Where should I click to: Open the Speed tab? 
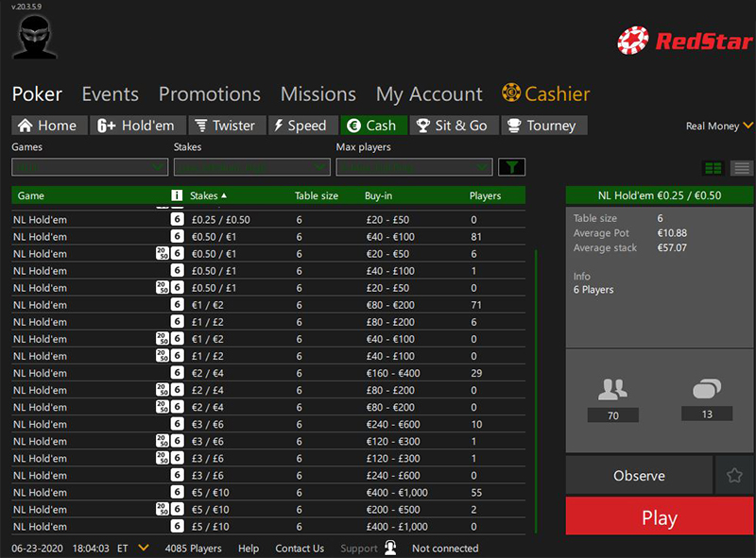[x=303, y=126]
